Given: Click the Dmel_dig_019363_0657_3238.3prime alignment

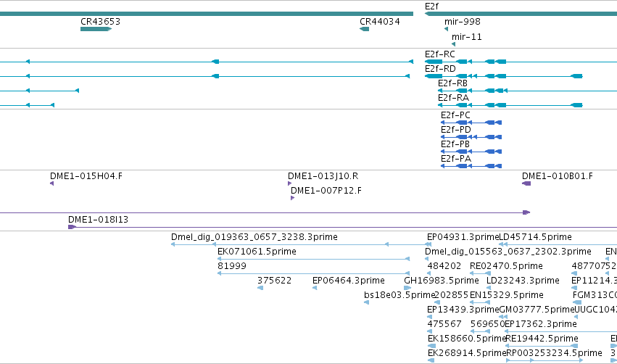Looking at the screenshot, I should 301,244.
